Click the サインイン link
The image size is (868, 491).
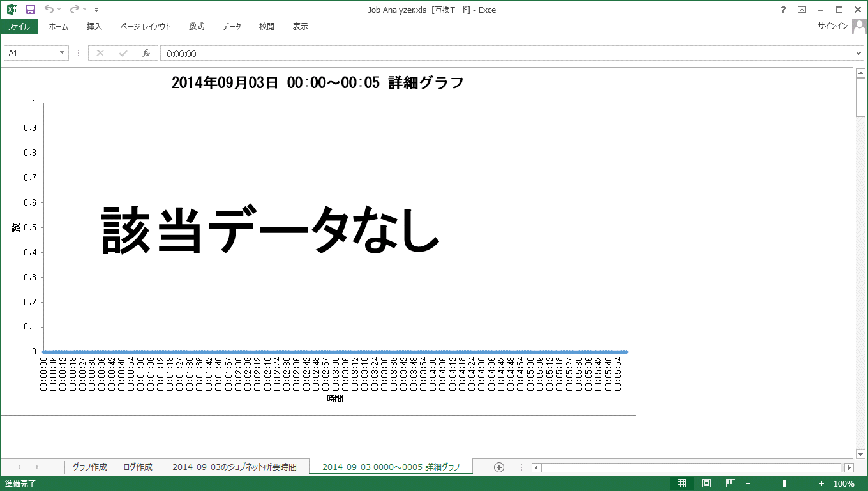click(x=832, y=27)
